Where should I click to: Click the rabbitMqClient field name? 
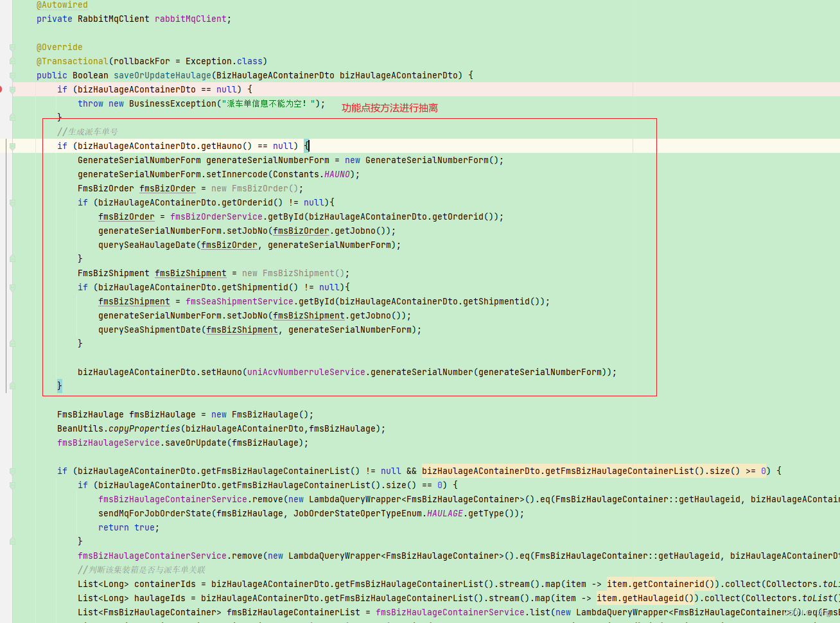[x=191, y=19]
